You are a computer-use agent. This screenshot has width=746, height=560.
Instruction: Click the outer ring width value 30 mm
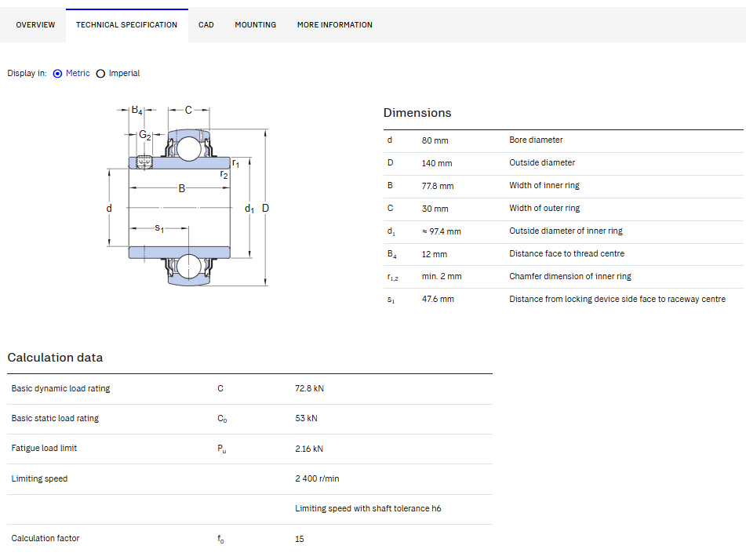(435, 209)
